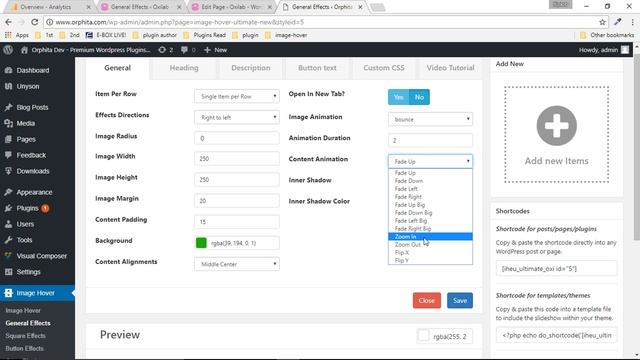
Task: Click the Downloads sidebar icon
Action: [x=8, y=171]
